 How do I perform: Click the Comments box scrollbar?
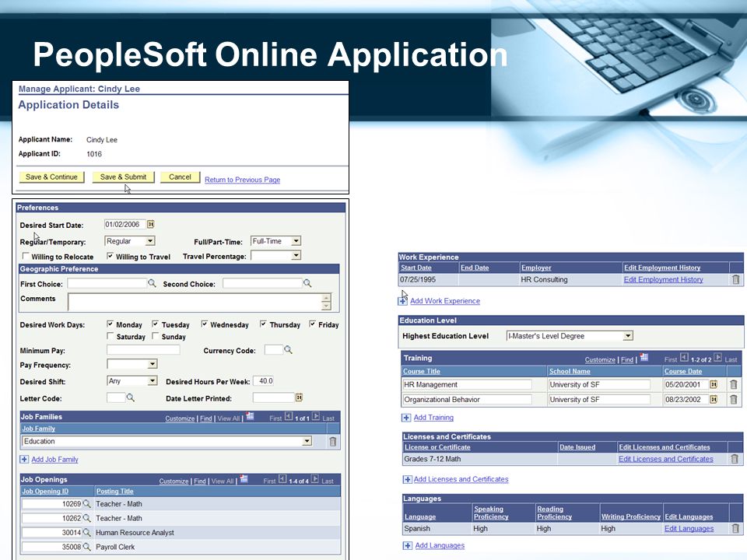coord(326,302)
